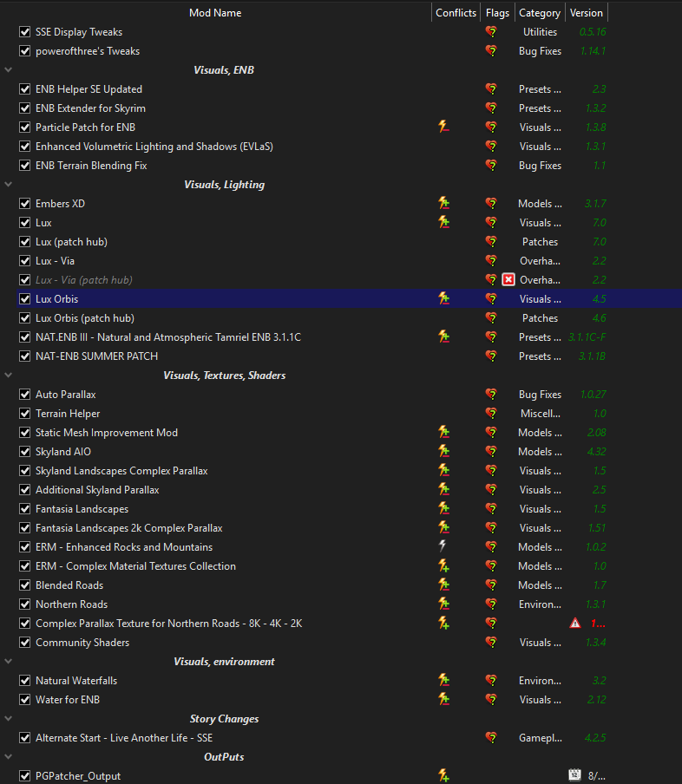The image size is (682, 784).
Task: Click the conflict icon for Static Mesh Improvement Mod
Action: pos(443,433)
